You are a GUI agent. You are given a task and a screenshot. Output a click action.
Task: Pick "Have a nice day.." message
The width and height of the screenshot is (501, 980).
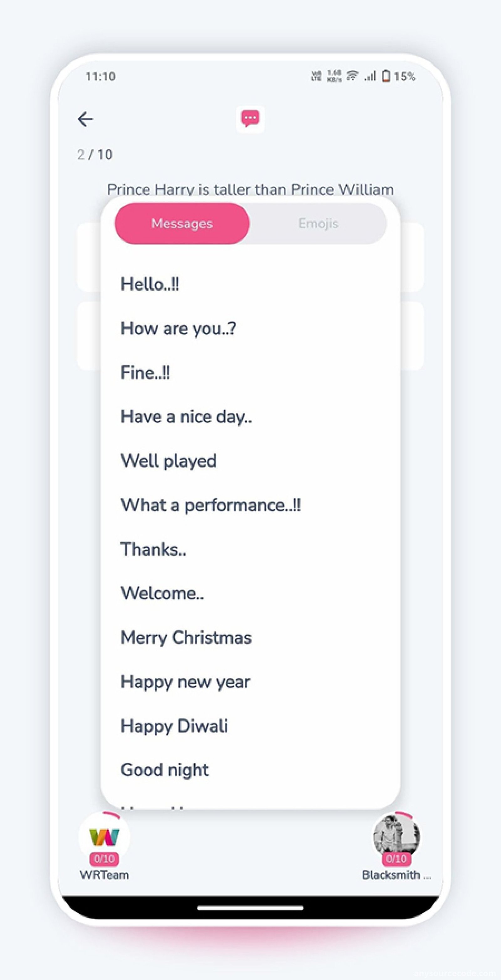tap(186, 417)
